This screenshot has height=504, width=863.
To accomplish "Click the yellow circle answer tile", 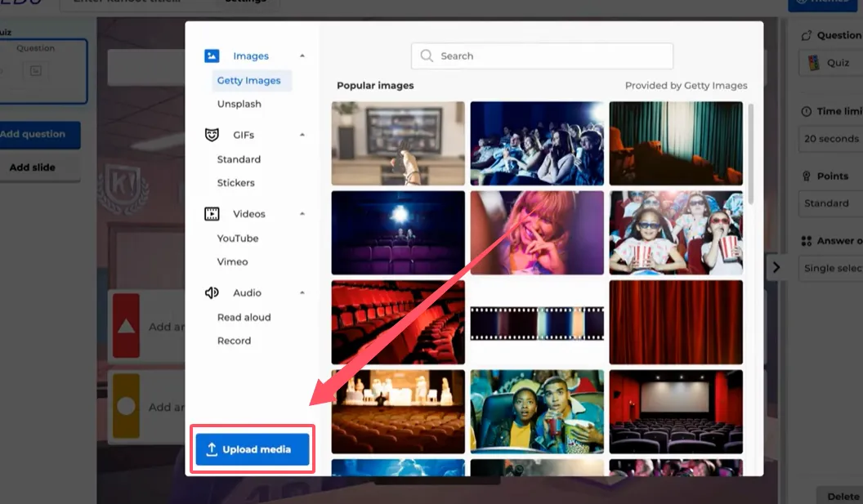I will pyautogui.click(x=126, y=406).
